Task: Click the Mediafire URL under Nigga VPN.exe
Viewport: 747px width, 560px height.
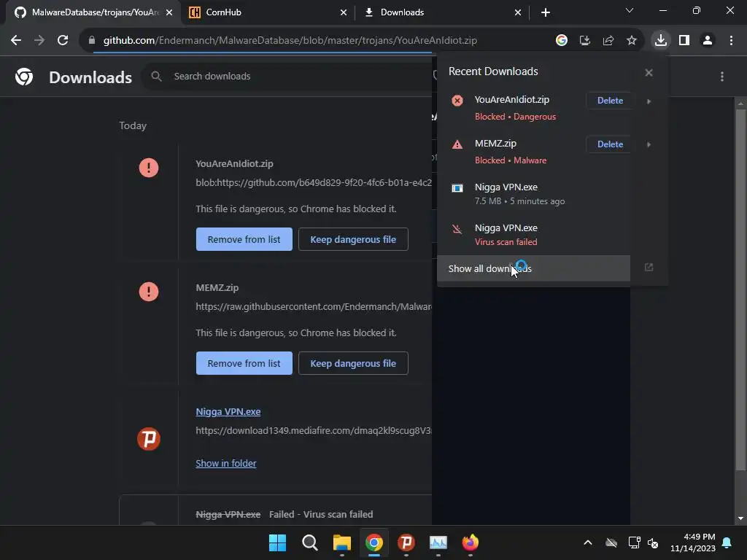Action: (314, 430)
